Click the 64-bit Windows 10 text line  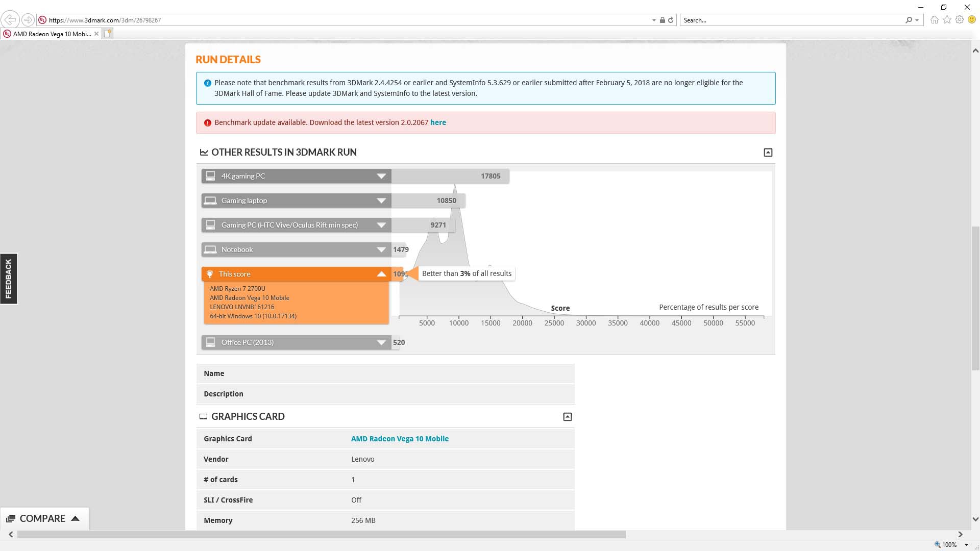coord(253,316)
